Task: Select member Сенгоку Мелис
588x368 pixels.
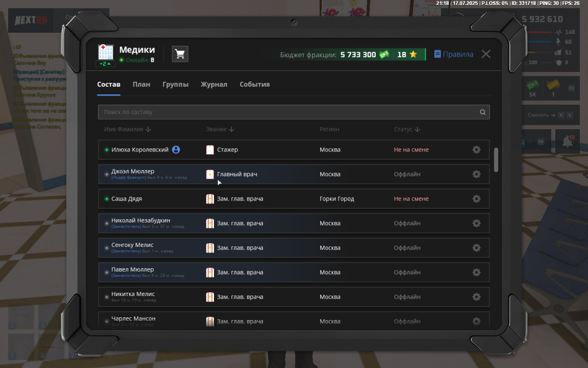Action: (x=132, y=245)
